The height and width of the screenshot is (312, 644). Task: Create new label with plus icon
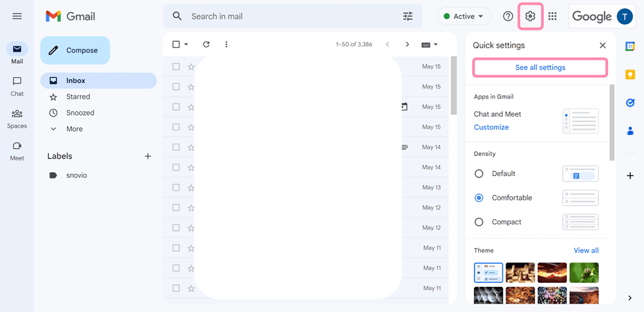[x=147, y=156]
